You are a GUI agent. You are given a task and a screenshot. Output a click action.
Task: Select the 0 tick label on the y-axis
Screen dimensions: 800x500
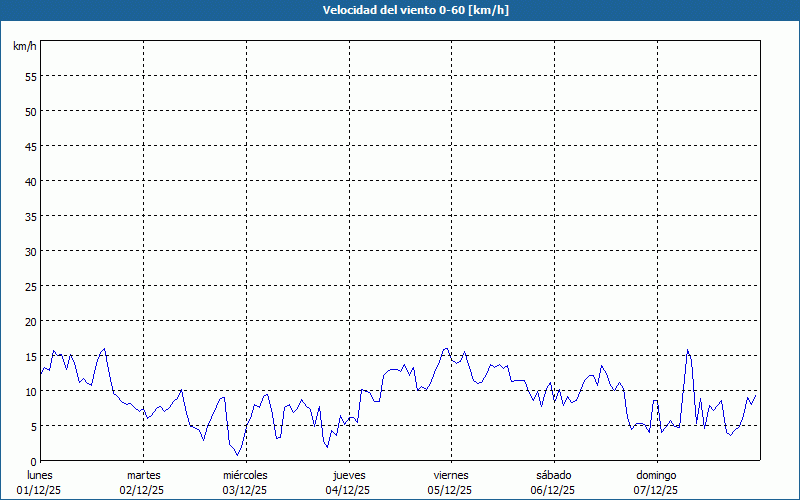pos(33,462)
